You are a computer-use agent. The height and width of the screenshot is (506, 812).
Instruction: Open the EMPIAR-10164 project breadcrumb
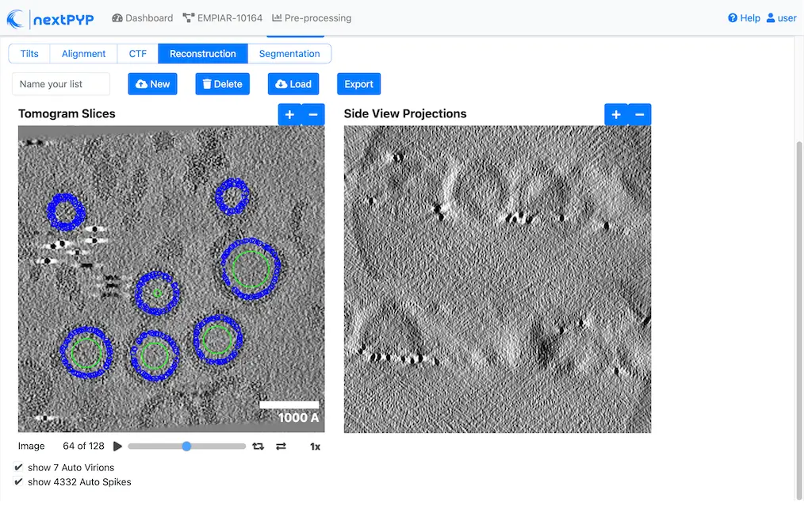point(222,18)
